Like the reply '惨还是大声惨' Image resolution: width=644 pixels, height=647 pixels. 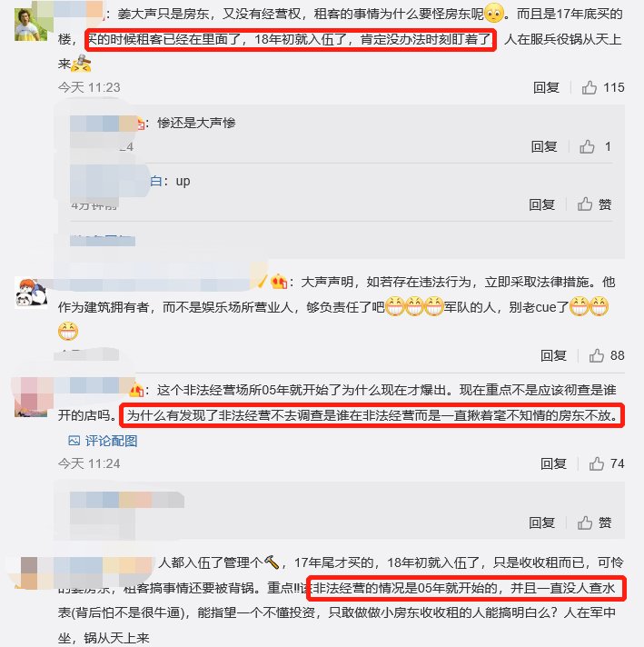tap(587, 146)
